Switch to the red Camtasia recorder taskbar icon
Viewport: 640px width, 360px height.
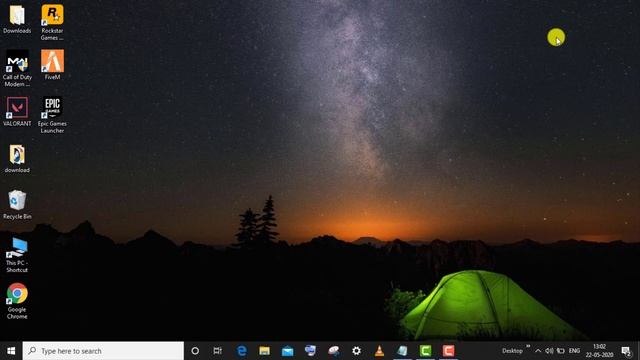[448, 351]
